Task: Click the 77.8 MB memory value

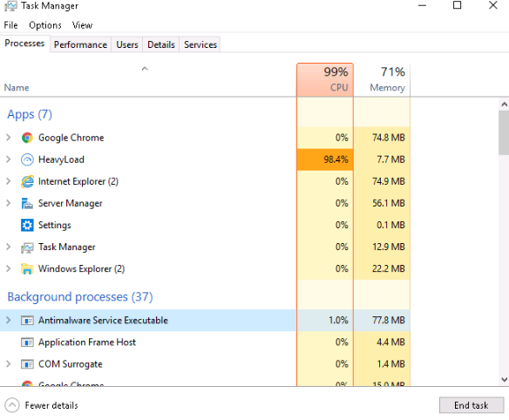Action: [x=389, y=321]
